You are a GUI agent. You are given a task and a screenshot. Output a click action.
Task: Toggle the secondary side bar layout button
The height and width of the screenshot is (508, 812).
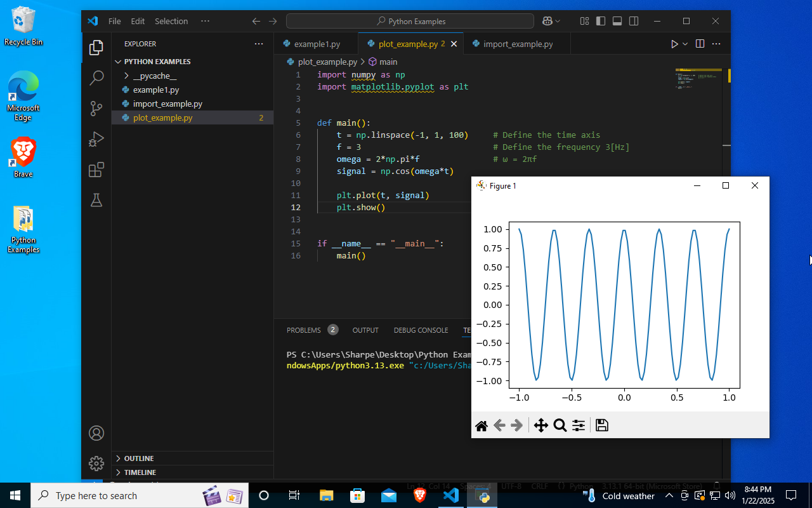coord(634,21)
